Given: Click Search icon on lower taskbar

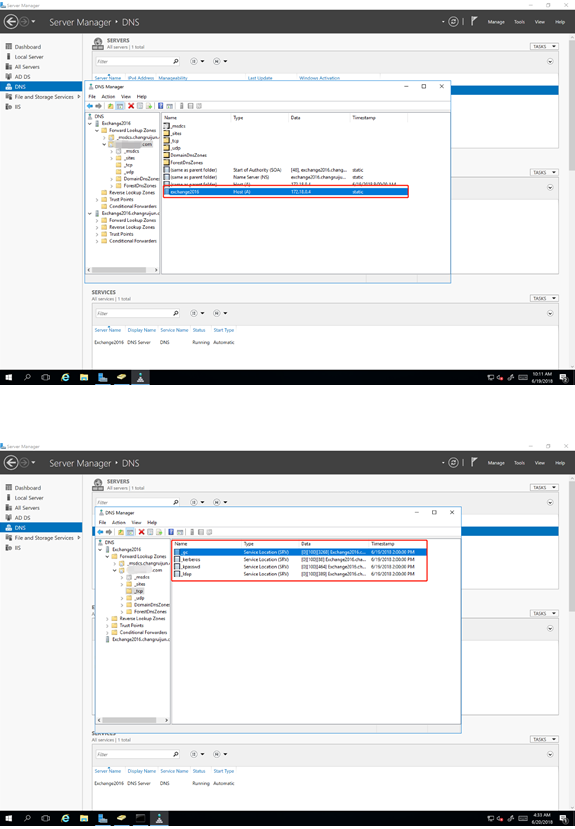Looking at the screenshot, I should point(27,818).
